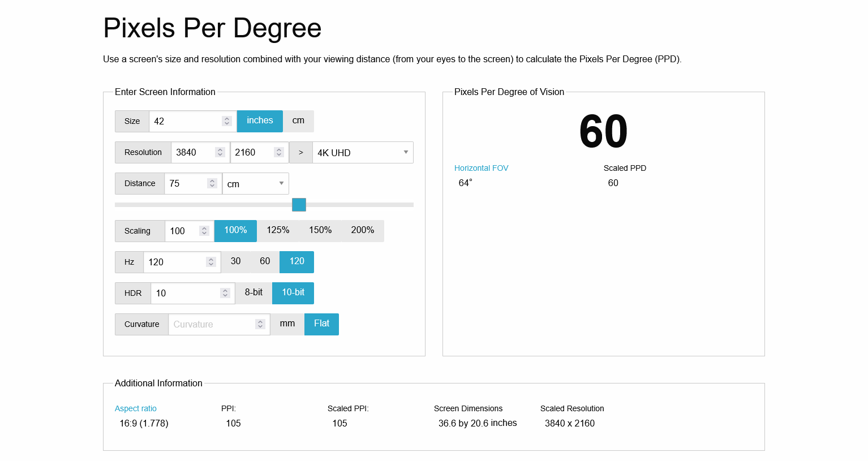Click the > button beside the resolution fields

[301, 152]
